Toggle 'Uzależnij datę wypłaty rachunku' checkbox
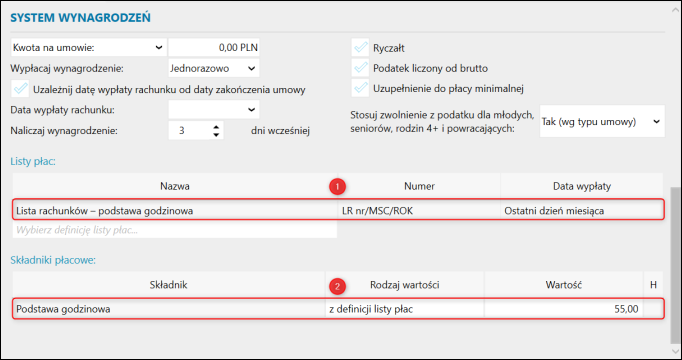The height and width of the screenshot is (360, 682). pos(20,90)
